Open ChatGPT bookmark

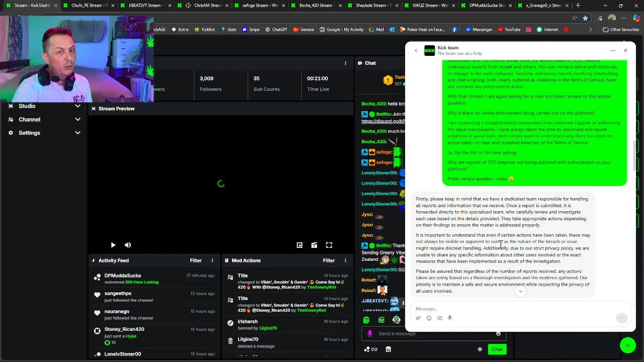[x=276, y=29]
